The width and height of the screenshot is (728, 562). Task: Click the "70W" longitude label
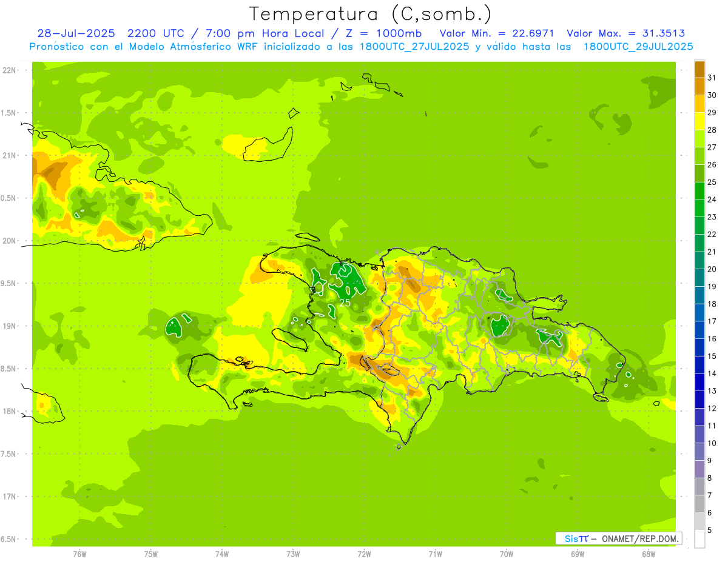(x=507, y=554)
